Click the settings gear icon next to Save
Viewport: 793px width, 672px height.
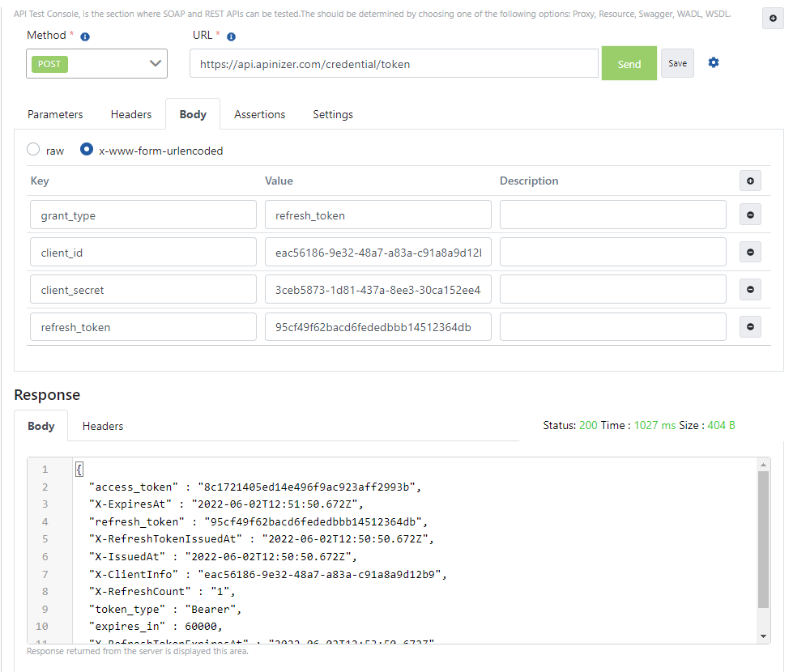(x=714, y=62)
